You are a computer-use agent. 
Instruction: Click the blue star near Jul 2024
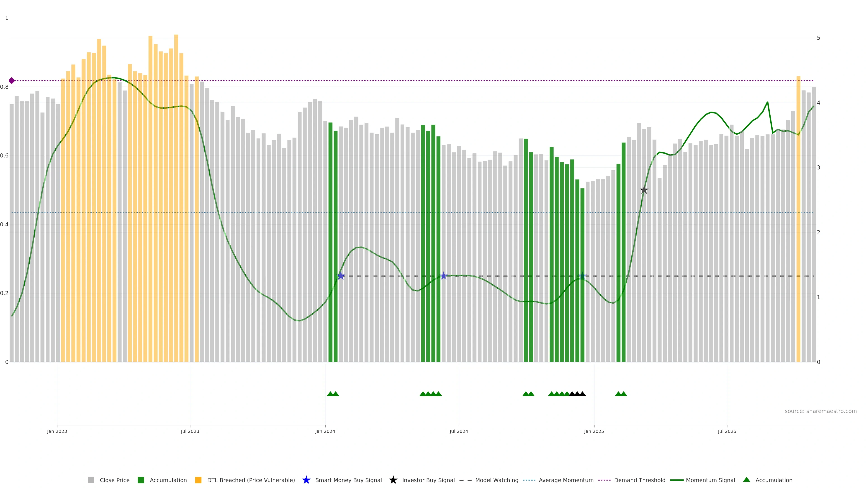click(443, 276)
